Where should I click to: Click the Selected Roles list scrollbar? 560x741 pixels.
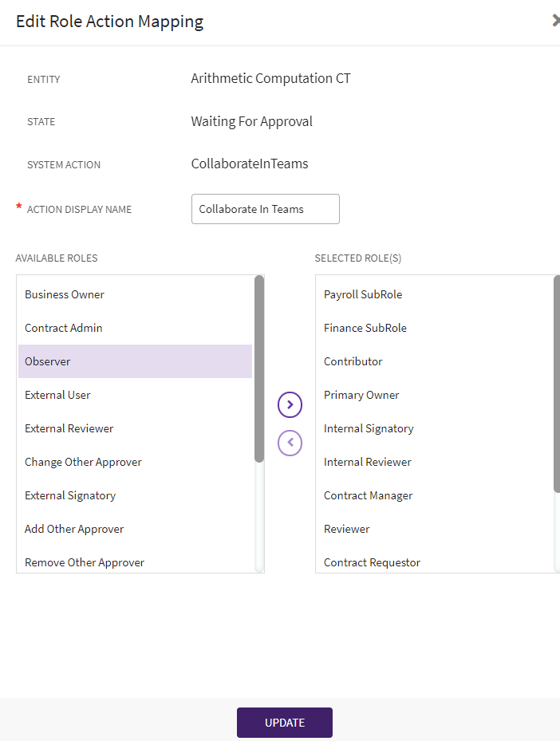(x=556, y=383)
